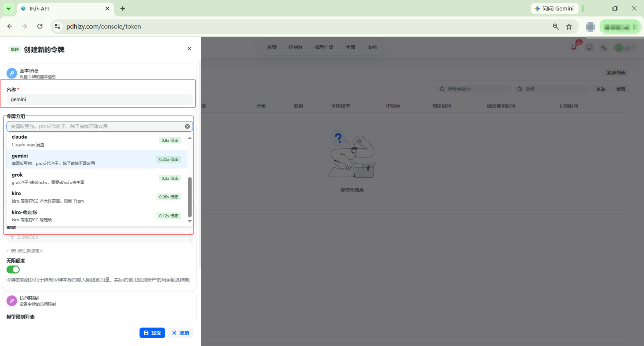Screen dimensions: 644x346
Task: Open the 令牌分组 search combo box
Action: 100,126
